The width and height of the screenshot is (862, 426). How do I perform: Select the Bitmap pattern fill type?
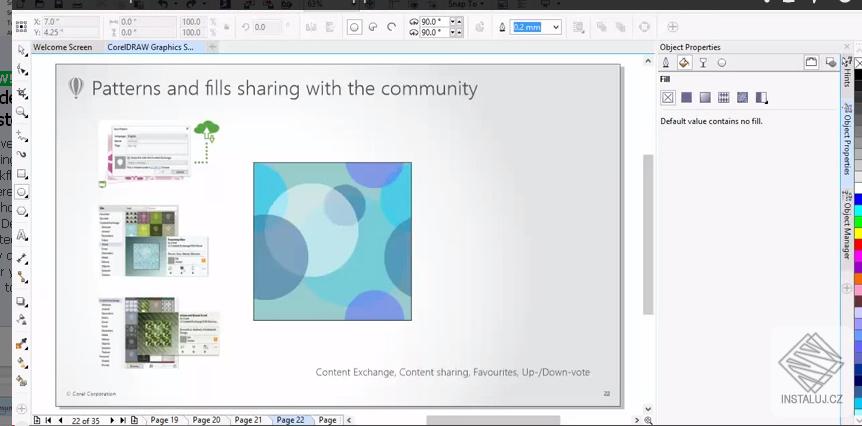[x=742, y=97]
